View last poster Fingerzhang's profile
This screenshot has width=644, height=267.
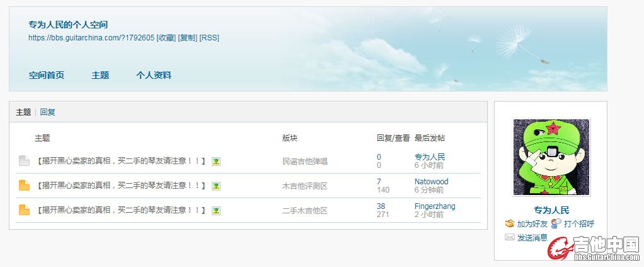(x=435, y=206)
